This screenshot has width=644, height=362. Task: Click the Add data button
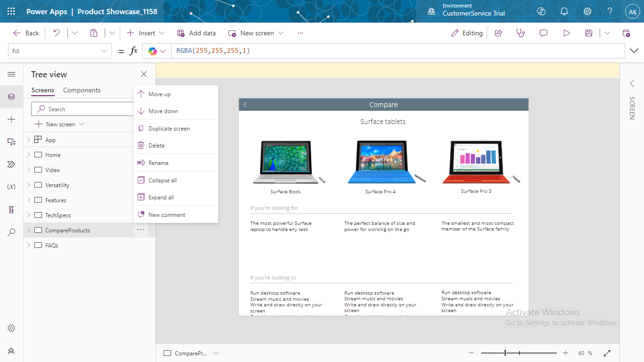click(197, 33)
